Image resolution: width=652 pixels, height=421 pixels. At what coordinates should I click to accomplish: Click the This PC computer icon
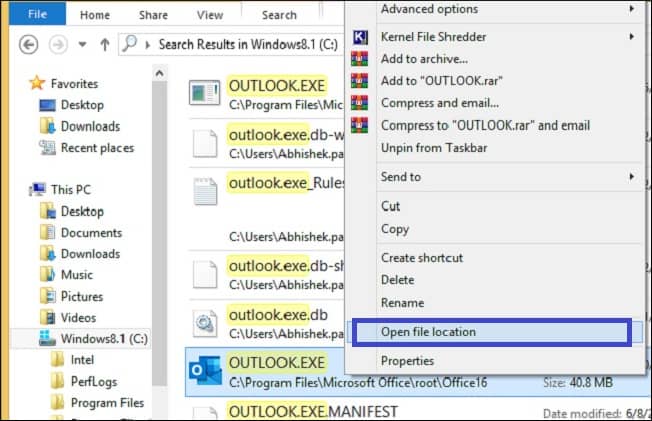coord(37,189)
